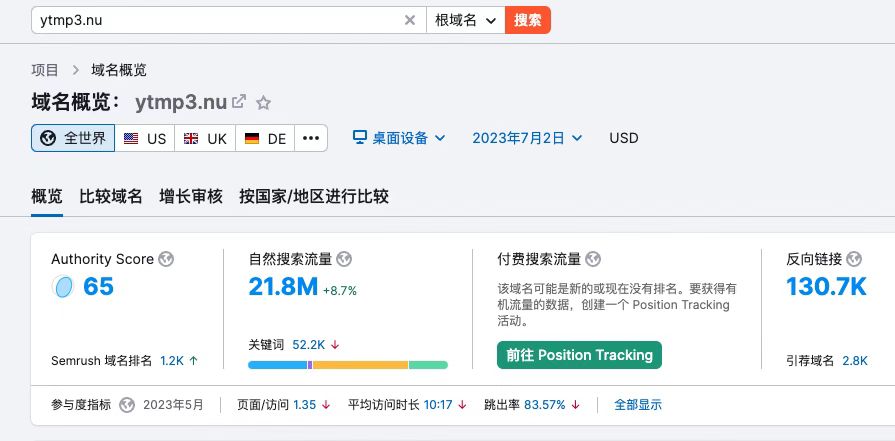Click the +8.7% traffic change
This screenshot has width=895, height=441.
[340, 291]
